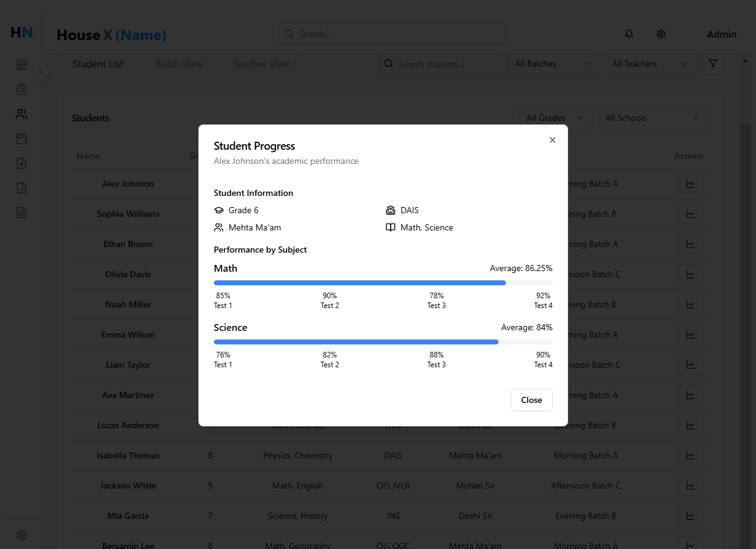Click the Admin account label
756x549 pixels.
pyautogui.click(x=721, y=35)
